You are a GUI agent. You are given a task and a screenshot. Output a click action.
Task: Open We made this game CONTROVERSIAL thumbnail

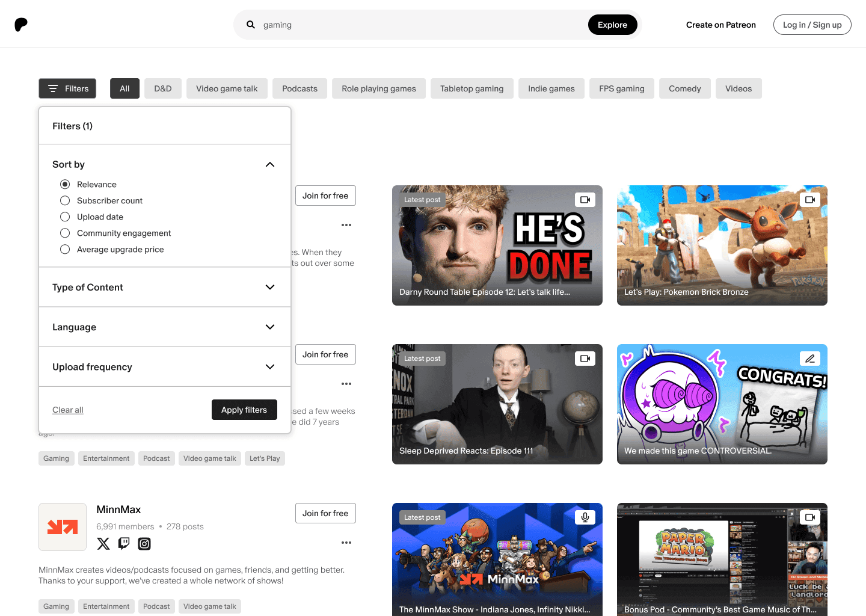tap(722, 404)
